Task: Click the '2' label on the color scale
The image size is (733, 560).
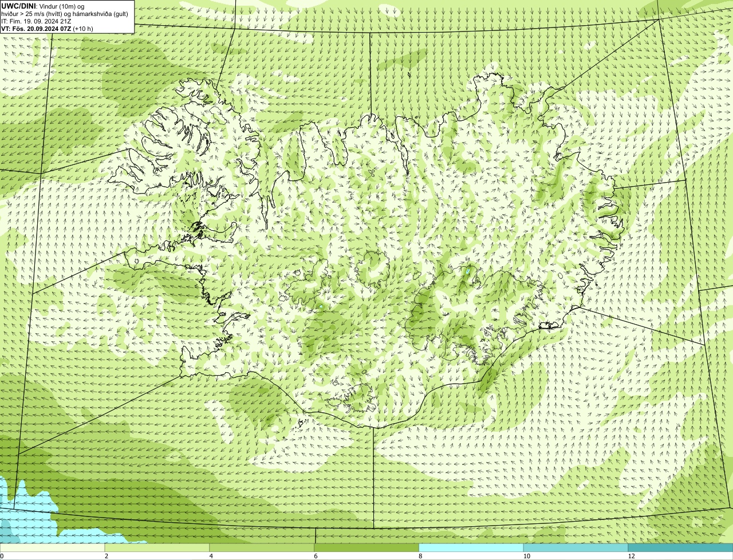Action: (107, 556)
